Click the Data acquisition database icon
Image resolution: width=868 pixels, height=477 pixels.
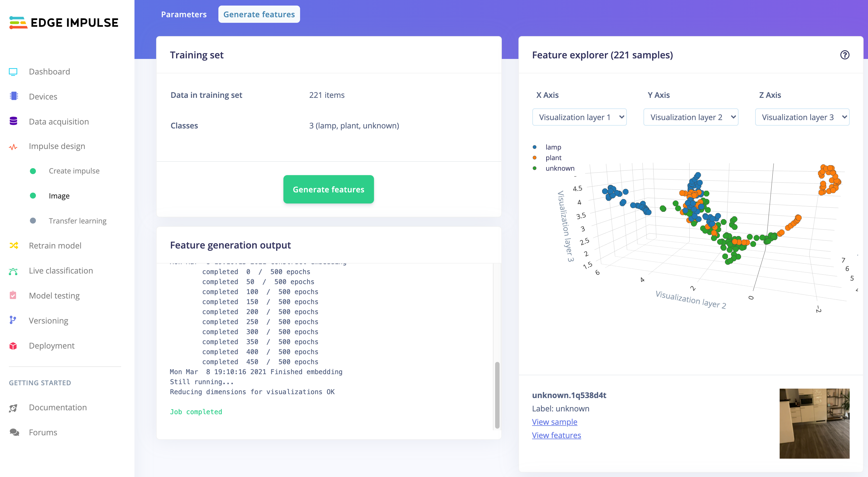[x=14, y=121]
